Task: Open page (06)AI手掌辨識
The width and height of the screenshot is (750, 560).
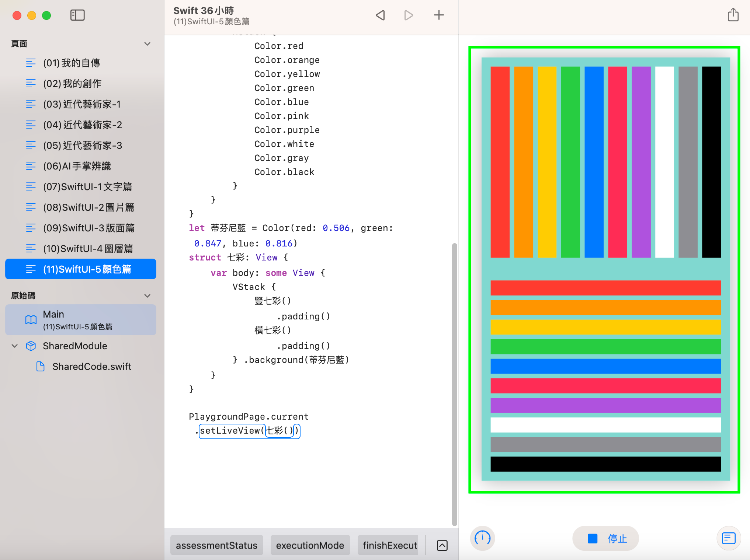Action: 77,166
